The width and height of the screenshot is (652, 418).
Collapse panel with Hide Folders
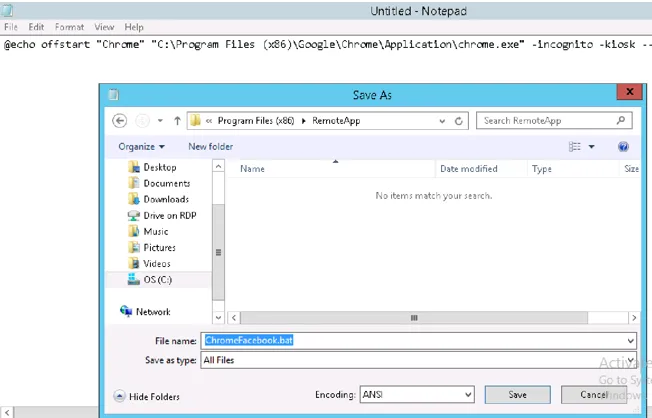(150, 395)
